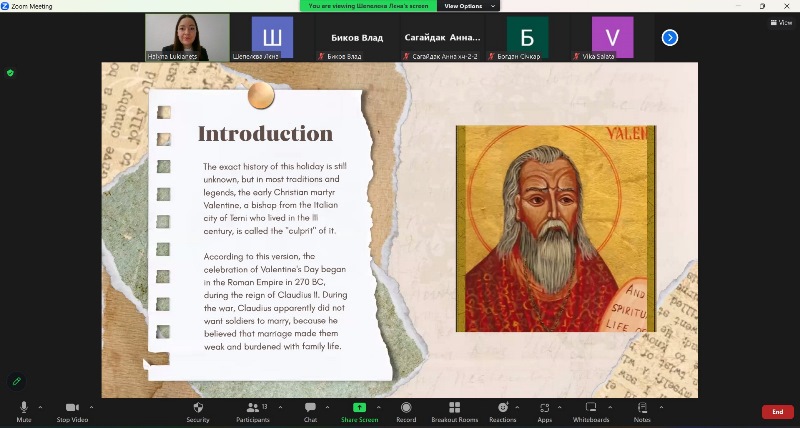Viewport: 800px width, 428px height.
Task: Expand Whiteboards options caret
Action: [x=610, y=408]
